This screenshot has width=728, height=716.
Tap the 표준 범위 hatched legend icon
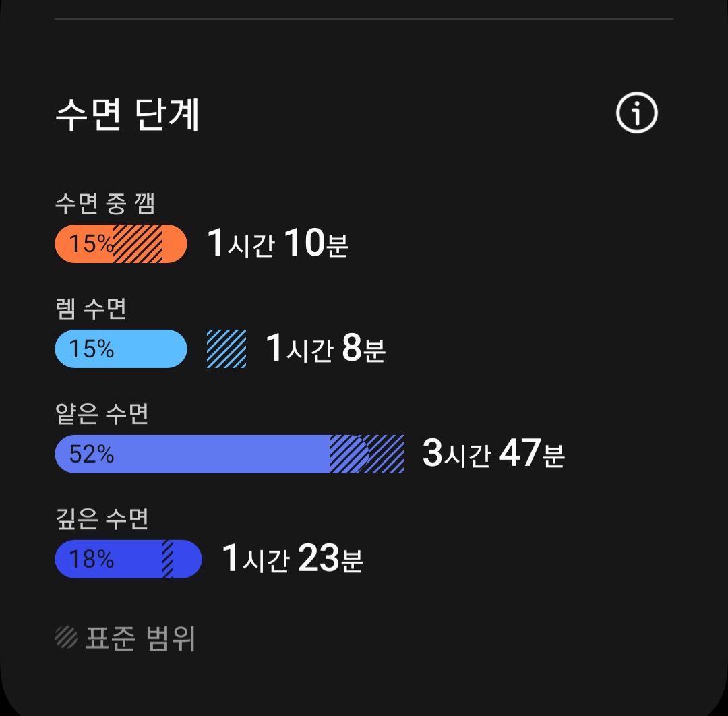66,637
